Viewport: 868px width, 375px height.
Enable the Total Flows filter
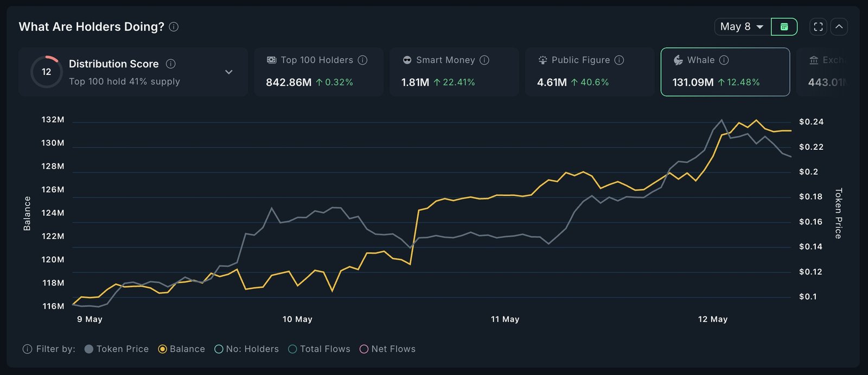(319, 349)
